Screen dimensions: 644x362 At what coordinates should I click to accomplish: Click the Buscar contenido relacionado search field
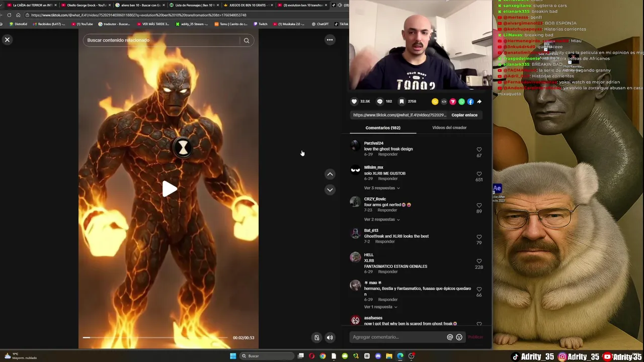pos(161,40)
